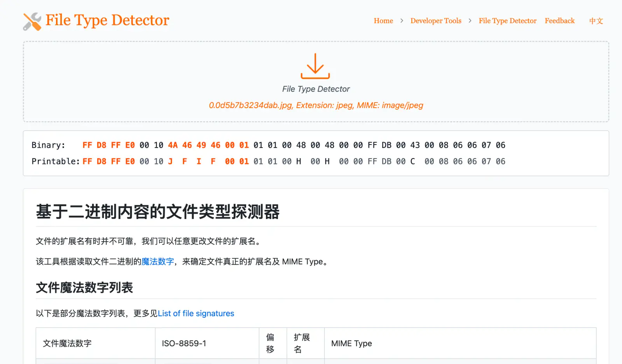Screen dimensions: 622x364
Task: Click the 文件魔法数字列表 heading
Action: coord(84,288)
